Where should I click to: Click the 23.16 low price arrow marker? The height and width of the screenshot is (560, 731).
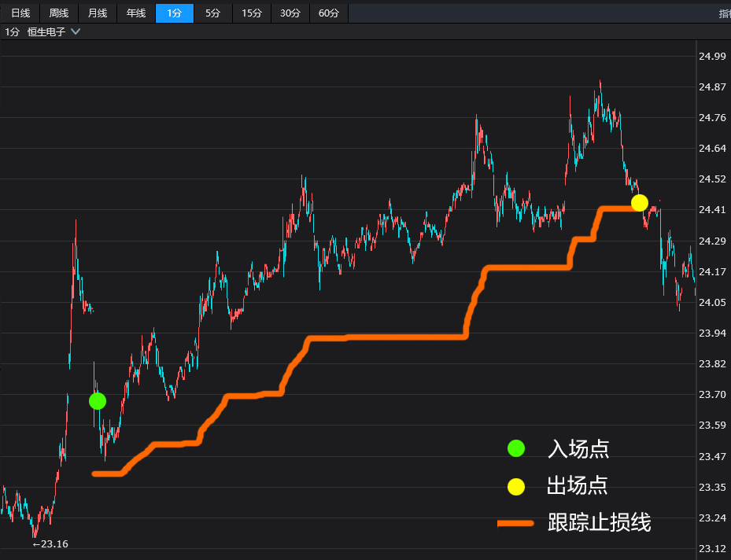tap(50, 543)
